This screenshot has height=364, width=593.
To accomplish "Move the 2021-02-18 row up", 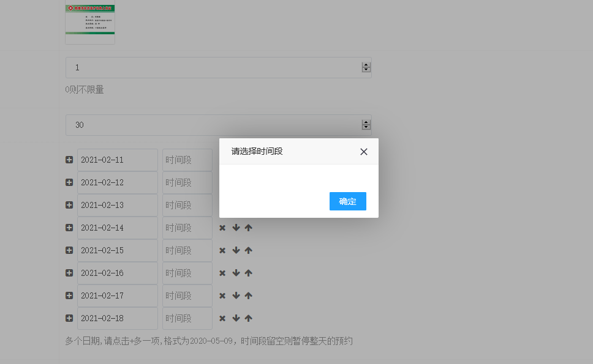I will click(248, 318).
